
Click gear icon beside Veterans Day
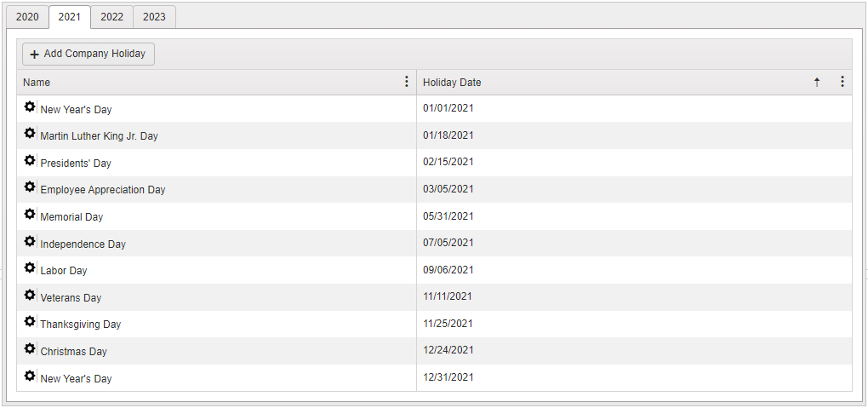click(x=29, y=295)
